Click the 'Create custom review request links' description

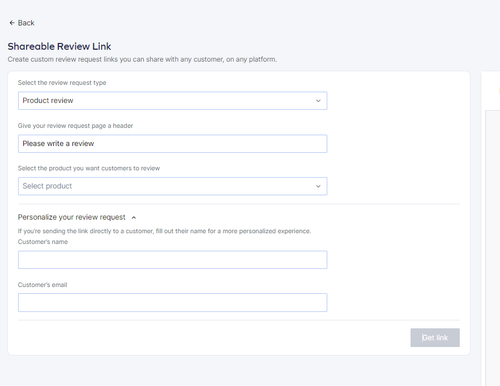[x=142, y=59]
